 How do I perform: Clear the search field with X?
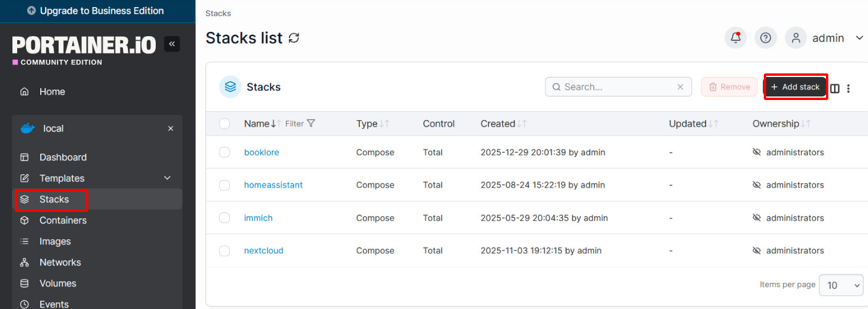click(680, 87)
